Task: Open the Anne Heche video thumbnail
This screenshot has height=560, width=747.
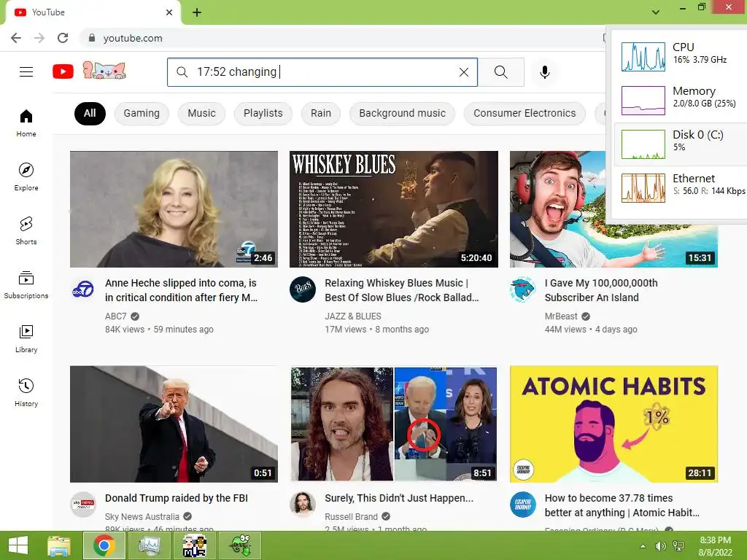Action: (x=174, y=209)
